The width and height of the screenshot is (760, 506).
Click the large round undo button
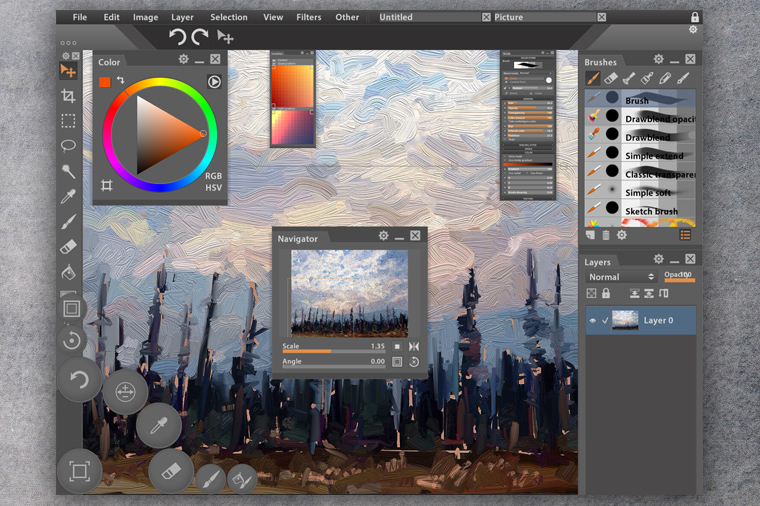pyautogui.click(x=79, y=380)
